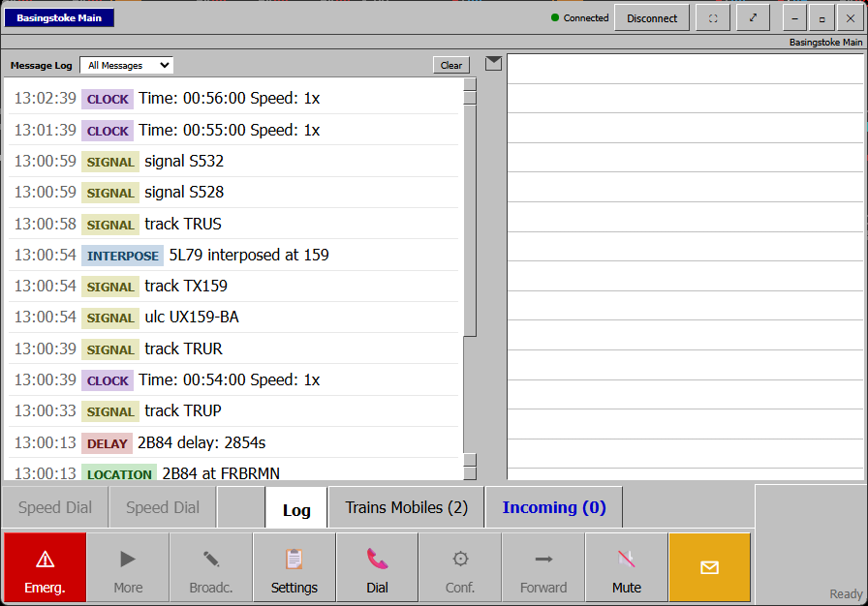
Task: Click the signal S528 log entry
Action: [233, 193]
